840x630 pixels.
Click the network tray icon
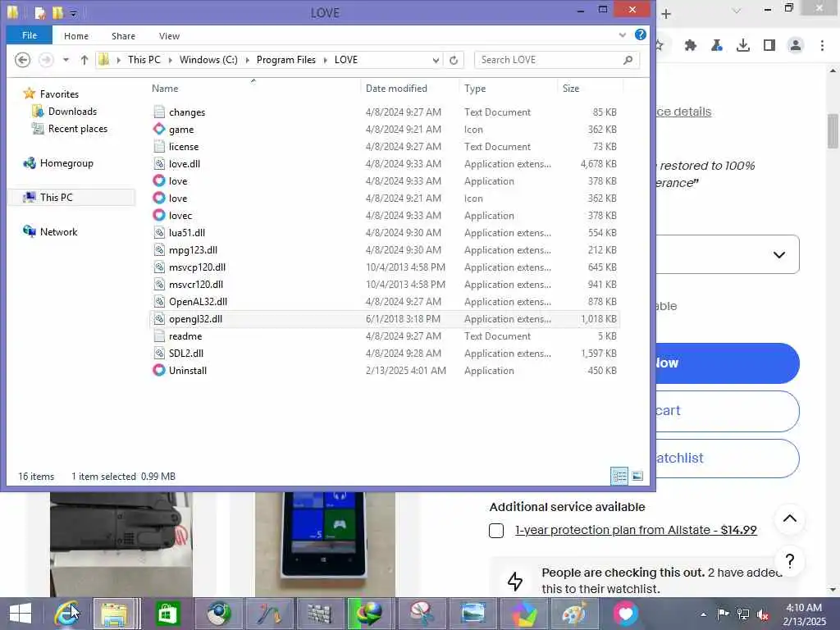pyautogui.click(x=743, y=614)
